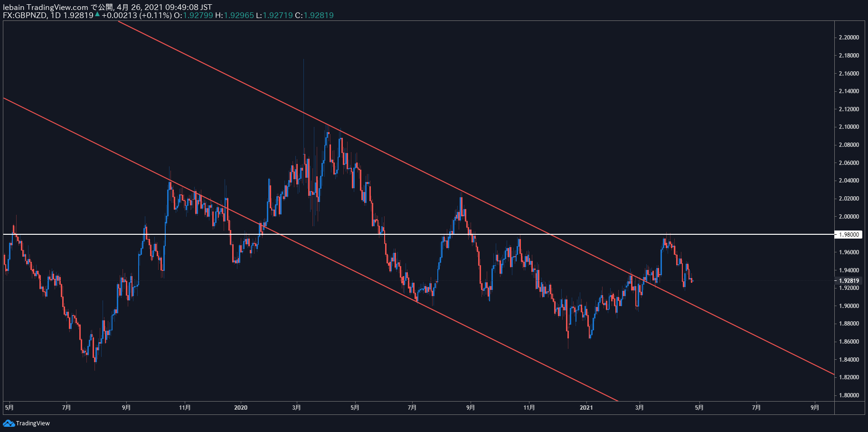
Task: Click the low value L:1.92719
Action: pyautogui.click(x=274, y=15)
